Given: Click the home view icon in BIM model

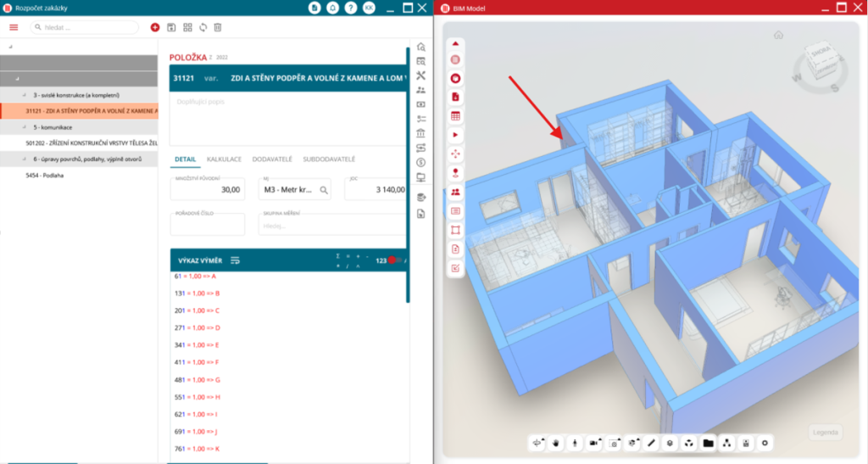Looking at the screenshot, I should (x=778, y=35).
